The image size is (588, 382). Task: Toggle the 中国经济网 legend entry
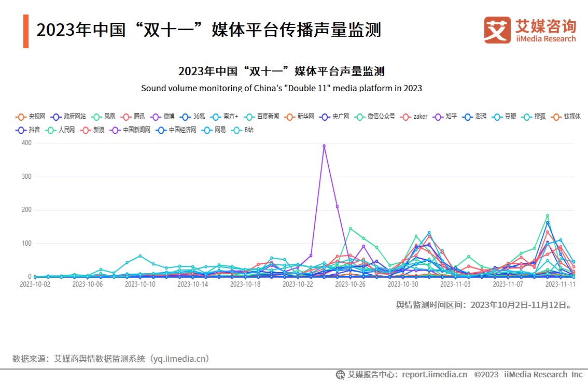click(x=176, y=130)
